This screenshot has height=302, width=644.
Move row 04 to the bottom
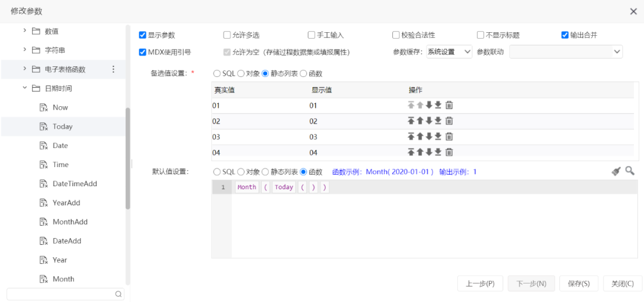(438, 152)
